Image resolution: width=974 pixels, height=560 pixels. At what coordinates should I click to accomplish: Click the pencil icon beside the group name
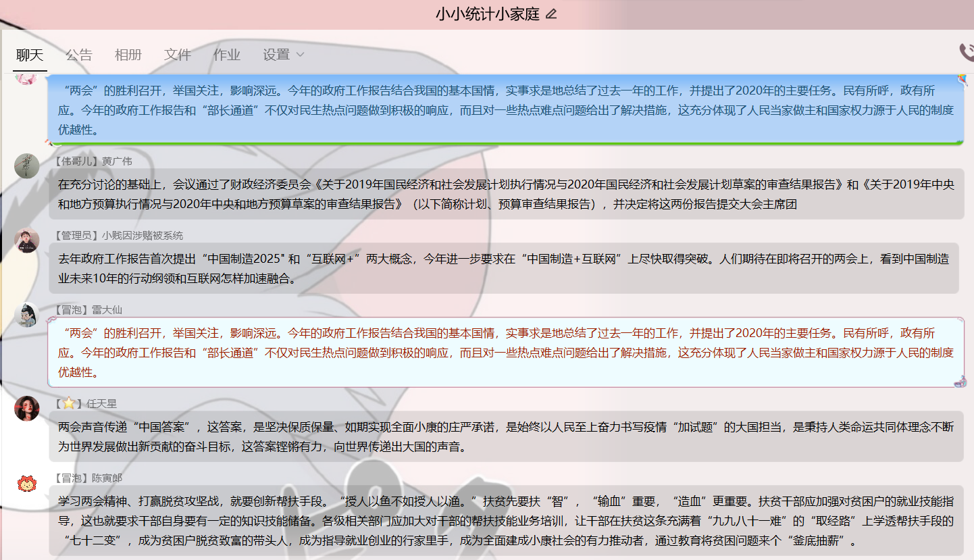pos(551,14)
